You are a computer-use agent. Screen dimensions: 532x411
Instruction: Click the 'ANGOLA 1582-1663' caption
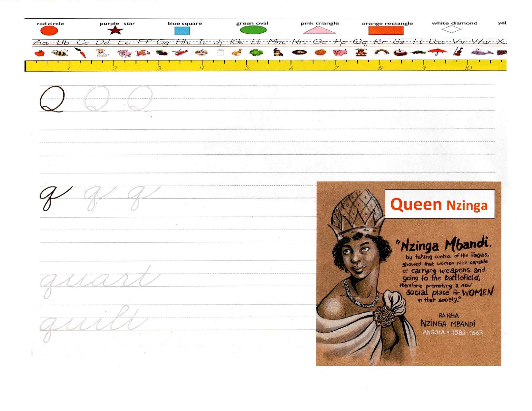[452, 333]
